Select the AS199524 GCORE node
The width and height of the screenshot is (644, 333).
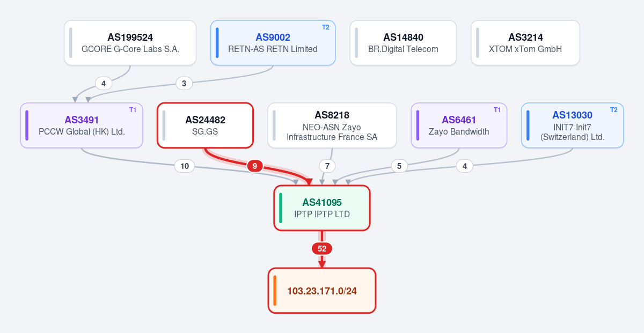pos(130,43)
